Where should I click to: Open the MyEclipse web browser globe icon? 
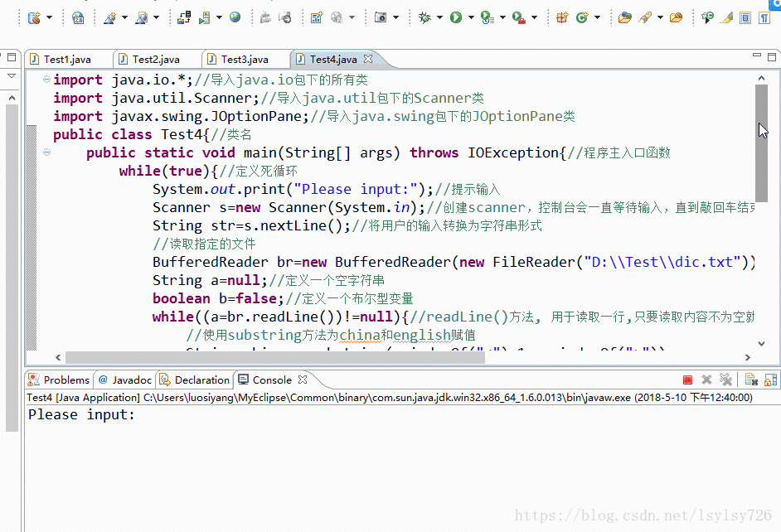coord(235,17)
